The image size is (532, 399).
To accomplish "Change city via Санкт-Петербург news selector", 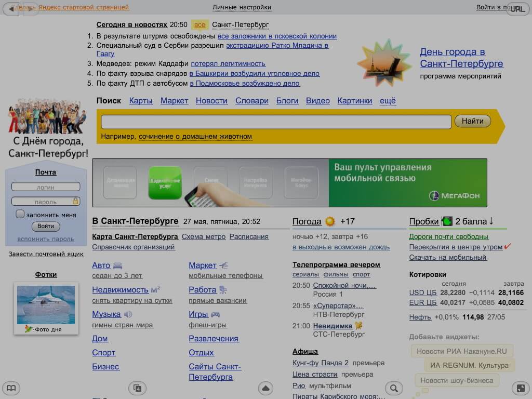I will tap(240, 25).
